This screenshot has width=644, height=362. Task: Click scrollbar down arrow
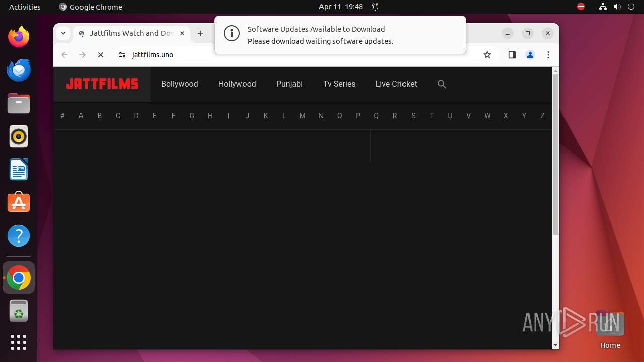click(x=555, y=345)
